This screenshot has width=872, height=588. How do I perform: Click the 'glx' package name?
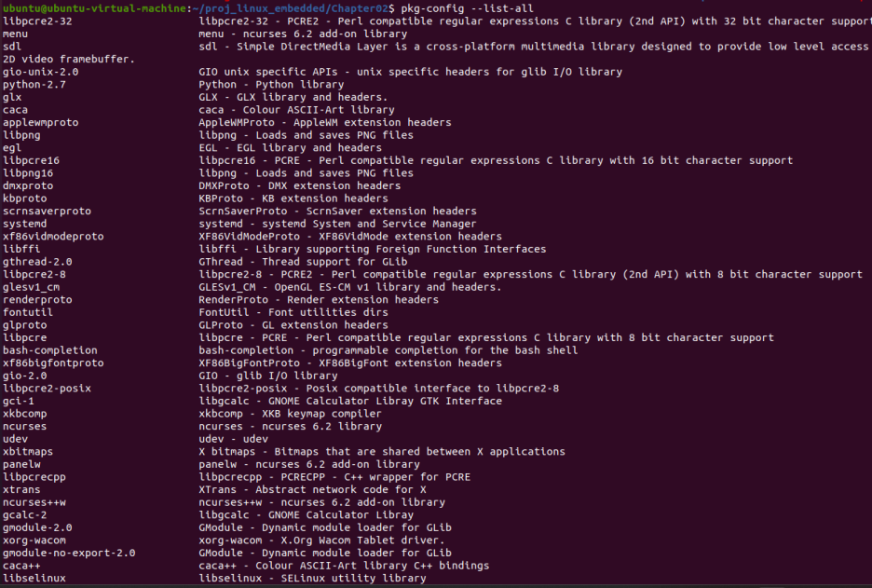(12, 97)
